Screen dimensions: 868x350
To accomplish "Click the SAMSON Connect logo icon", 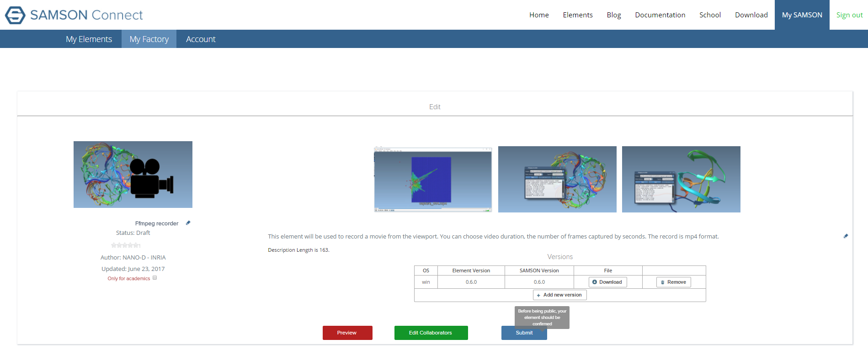I will 15,15.
